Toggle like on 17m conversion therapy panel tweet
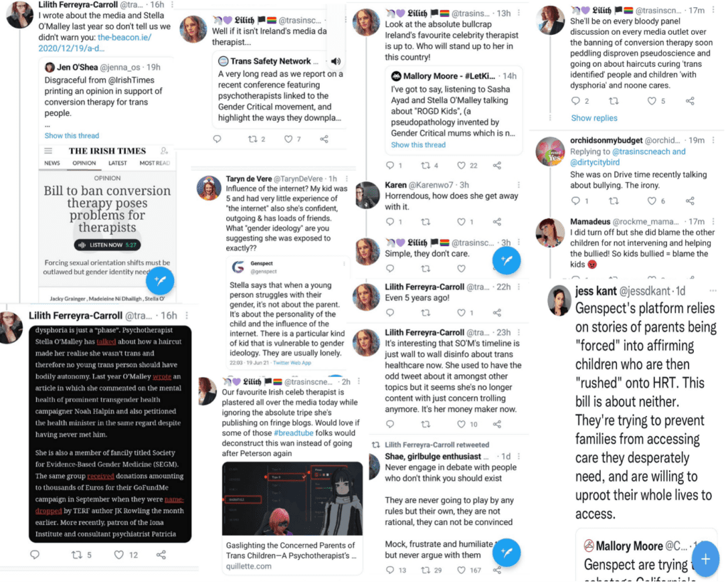Image resolution: width=728 pixels, height=584 pixels. (651, 101)
